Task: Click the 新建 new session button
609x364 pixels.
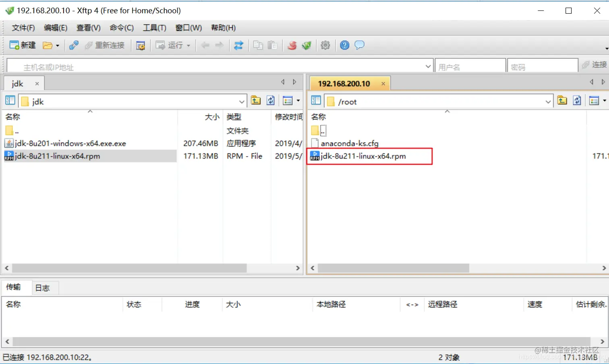Action: pos(23,45)
